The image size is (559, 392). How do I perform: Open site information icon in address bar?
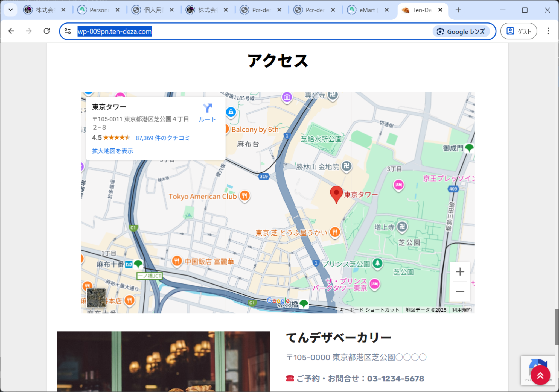pos(68,31)
